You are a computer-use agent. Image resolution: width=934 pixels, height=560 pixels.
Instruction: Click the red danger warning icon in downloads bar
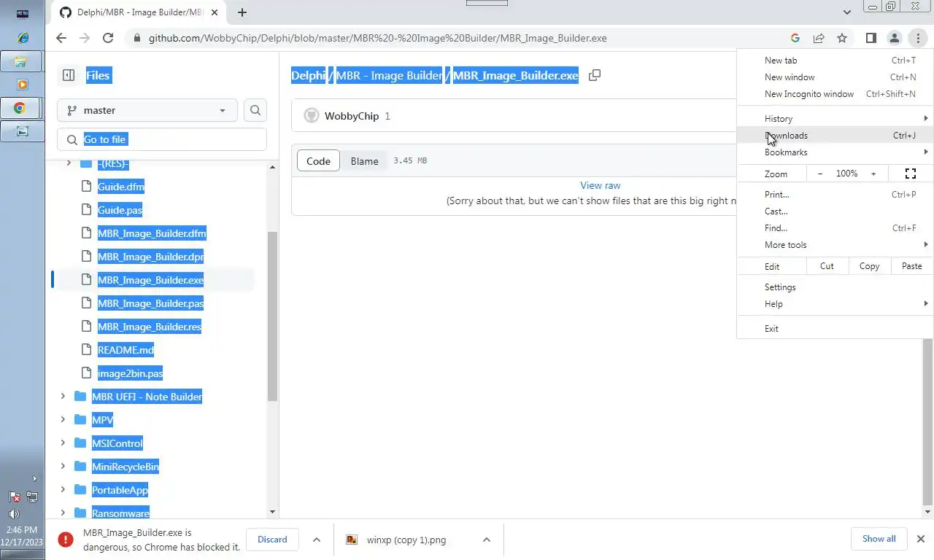coord(66,540)
